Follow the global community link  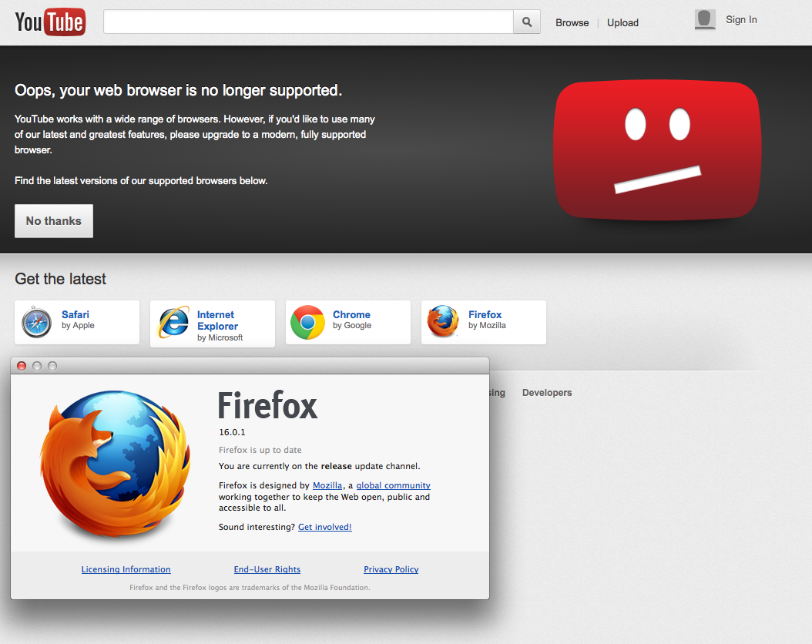393,485
